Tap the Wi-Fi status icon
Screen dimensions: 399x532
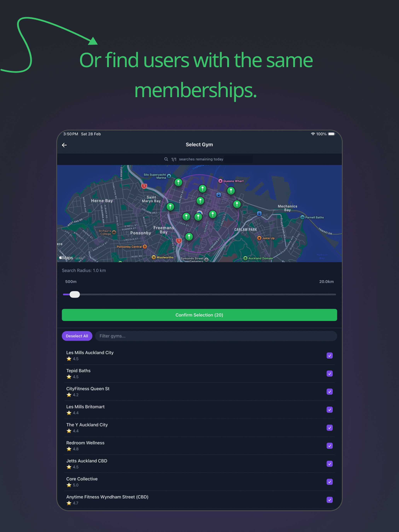point(313,134)
